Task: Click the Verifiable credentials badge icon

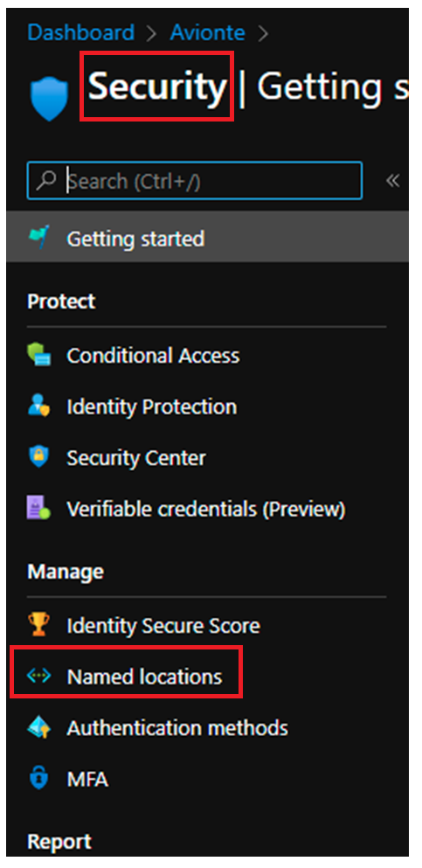Action: [38, 508]
